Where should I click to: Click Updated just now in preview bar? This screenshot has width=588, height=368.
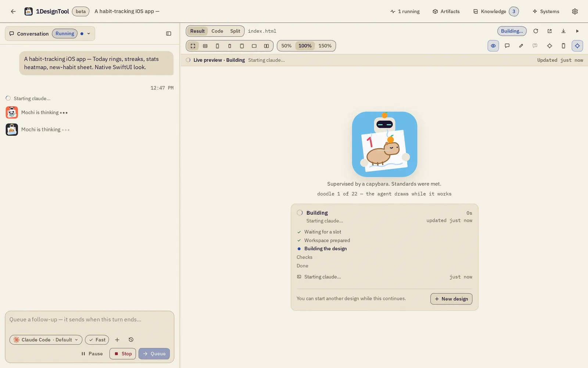point(560,60)
